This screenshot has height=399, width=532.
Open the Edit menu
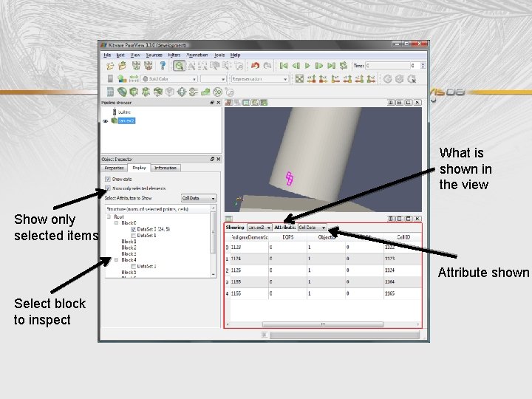click(x=120, y=55)
